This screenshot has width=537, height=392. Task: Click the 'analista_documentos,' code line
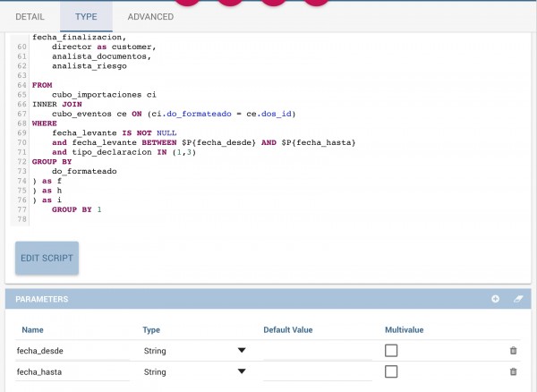pyautogui.click(x=102, y=56)
